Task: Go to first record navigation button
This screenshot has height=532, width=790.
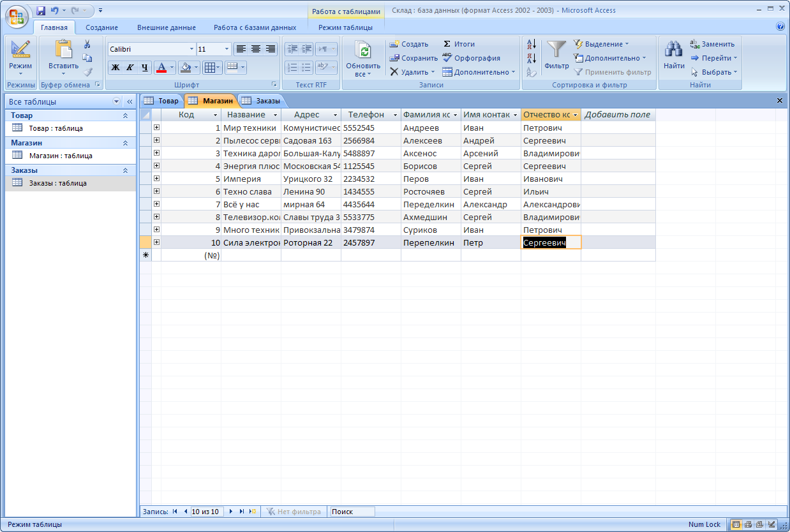Action: click(x=175, y=512)
